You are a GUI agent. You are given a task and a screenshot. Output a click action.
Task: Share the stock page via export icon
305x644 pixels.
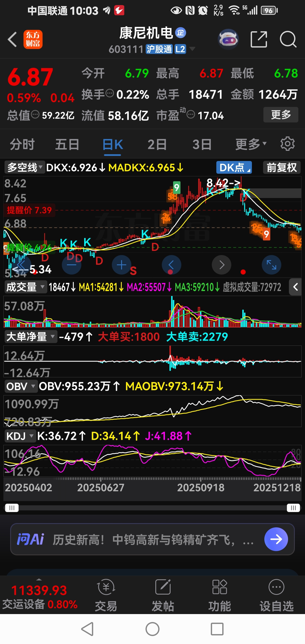click(x=259, y=39)
